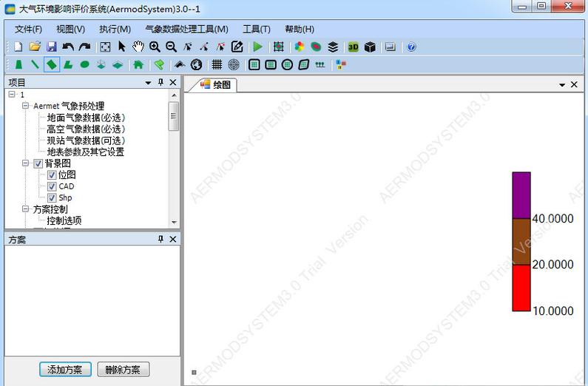The image size is (588, 386).
Task: Click the purple legend color block
Action: pos(521,196)
